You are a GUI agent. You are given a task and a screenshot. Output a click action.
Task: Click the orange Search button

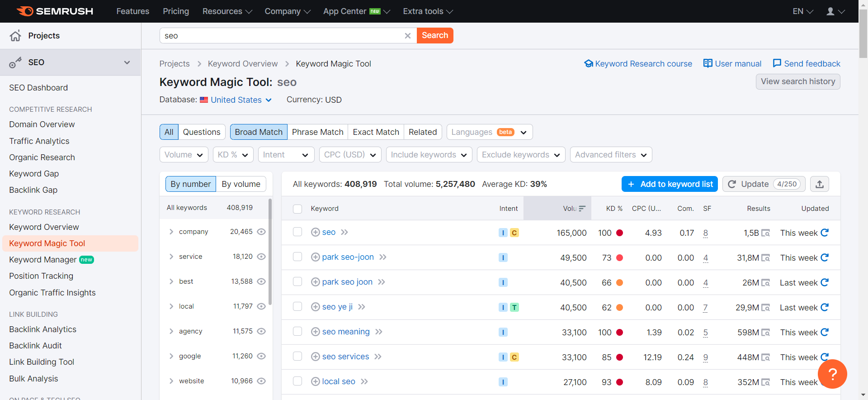(x=435, y=35)
